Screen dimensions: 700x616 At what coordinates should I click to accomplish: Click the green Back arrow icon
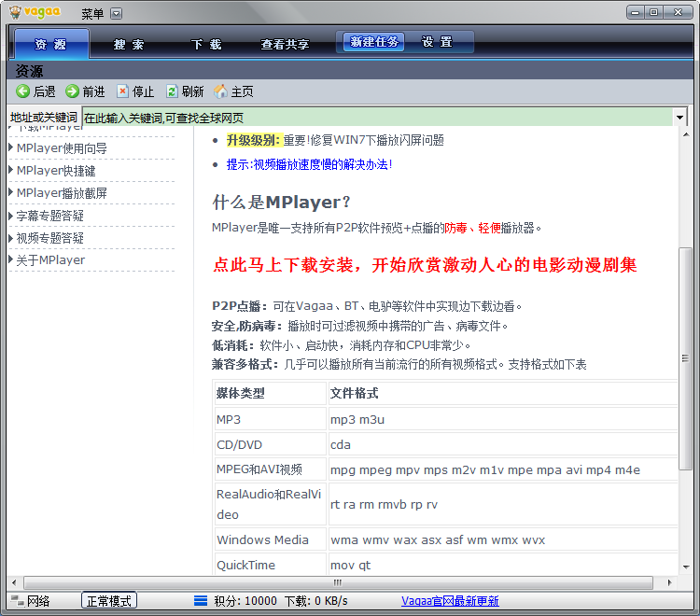pyautogui.click(x=22, y=91)
